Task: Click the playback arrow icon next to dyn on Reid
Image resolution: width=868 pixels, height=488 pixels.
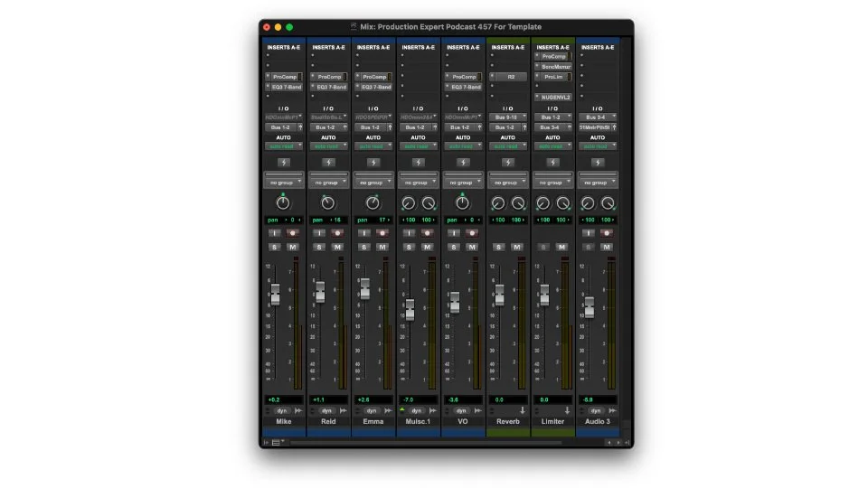Action: (x=344, y=410)
